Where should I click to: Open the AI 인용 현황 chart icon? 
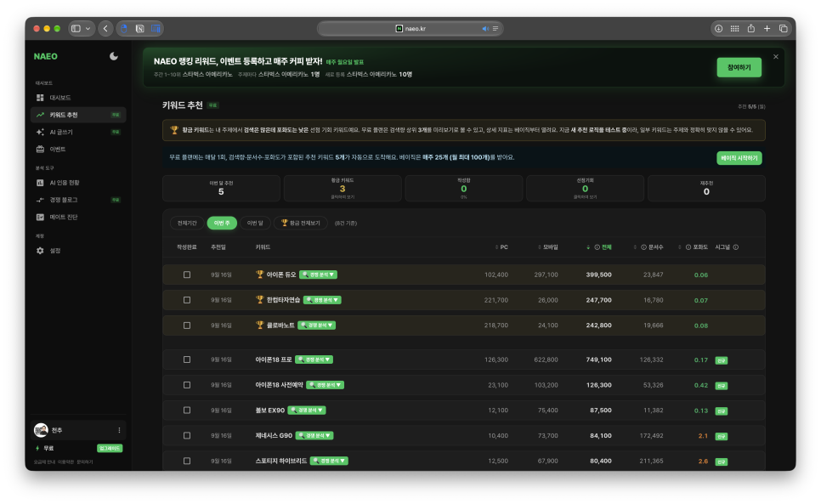[40, 183]
